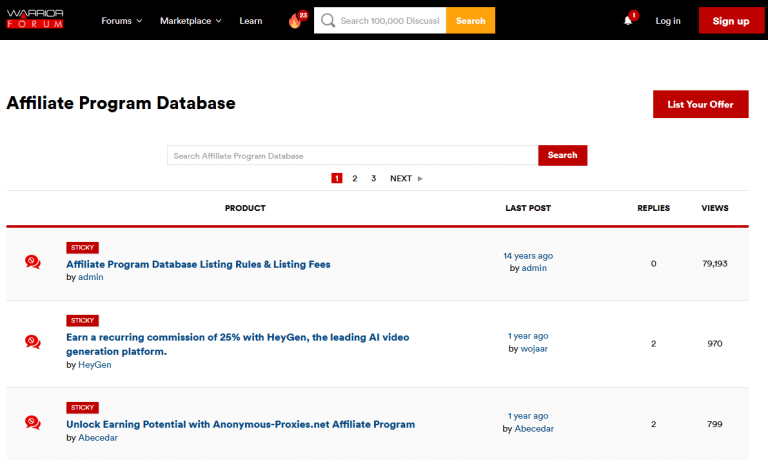
Task: Open author admin profile under Listing Rules
Action: (x=91, y=277)
